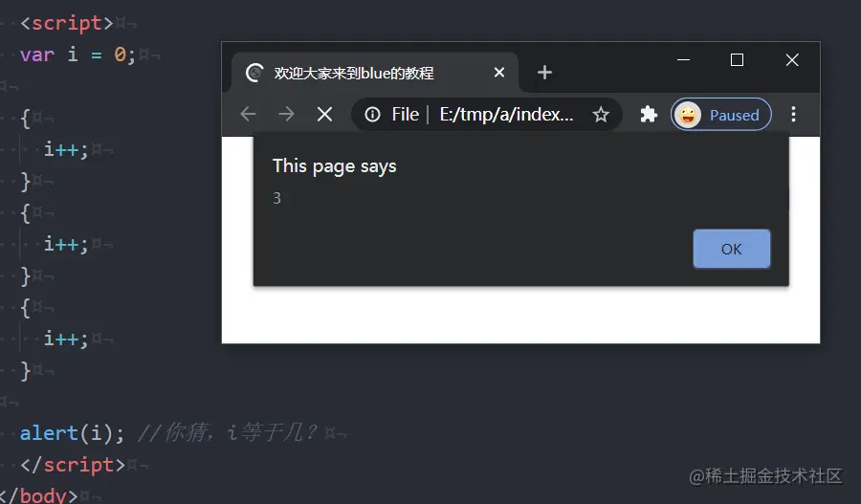The image size is (861, 504).
Task: Close the blue tutorial browser tab
Action: point(499,72)
